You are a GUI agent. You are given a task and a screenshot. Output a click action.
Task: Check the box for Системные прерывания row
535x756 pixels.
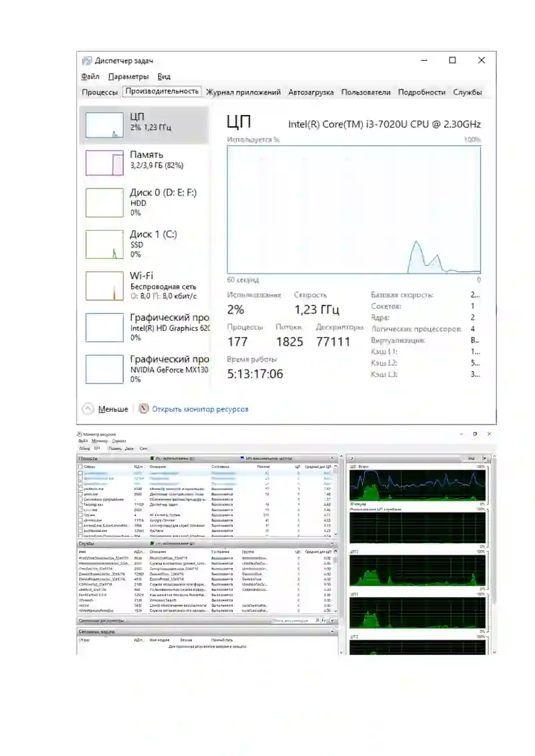tap(80, 499)
